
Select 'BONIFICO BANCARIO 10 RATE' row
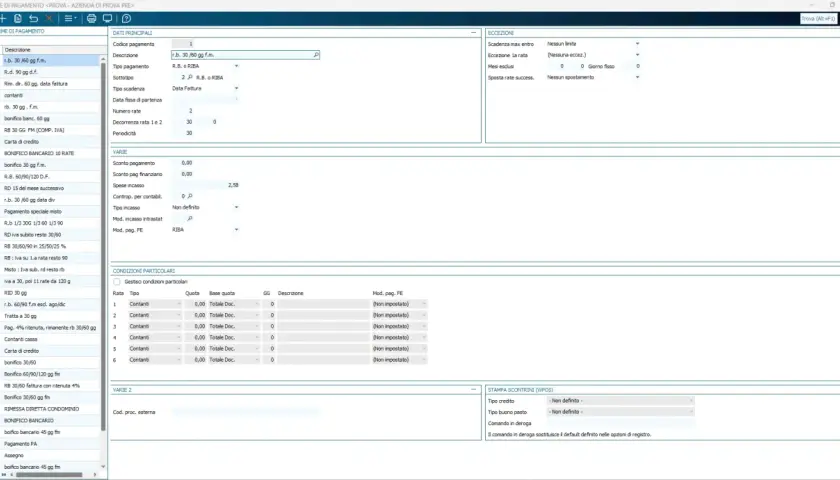click(x=51, y=153)
